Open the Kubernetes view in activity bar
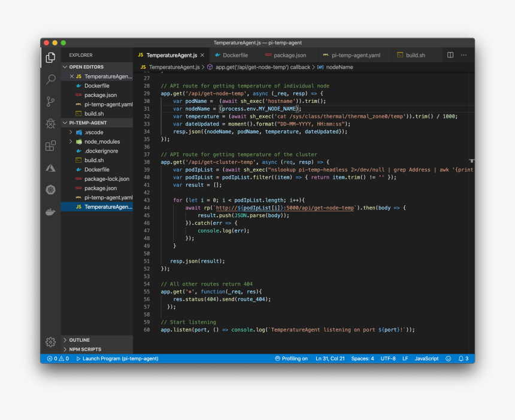The width and height of the screenshot is (515, 420). (50, 190)
